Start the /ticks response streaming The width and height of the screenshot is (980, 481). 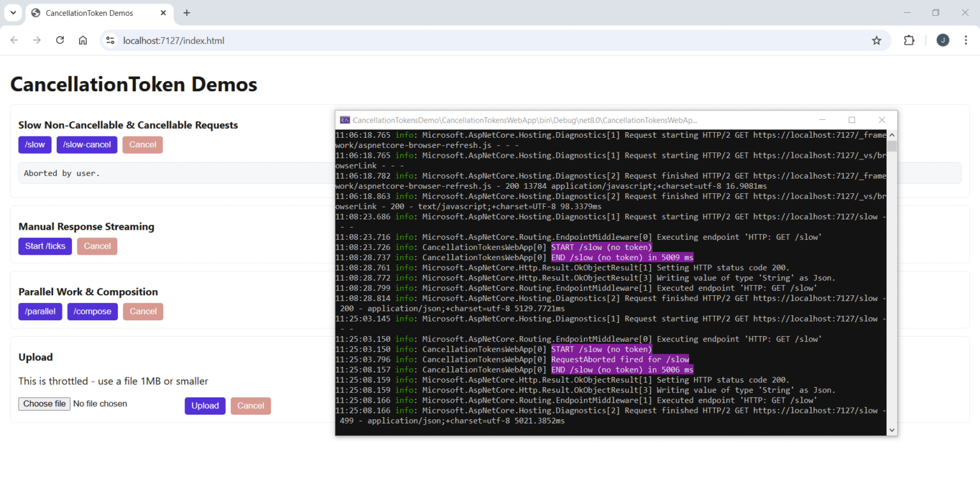point(45,246)
